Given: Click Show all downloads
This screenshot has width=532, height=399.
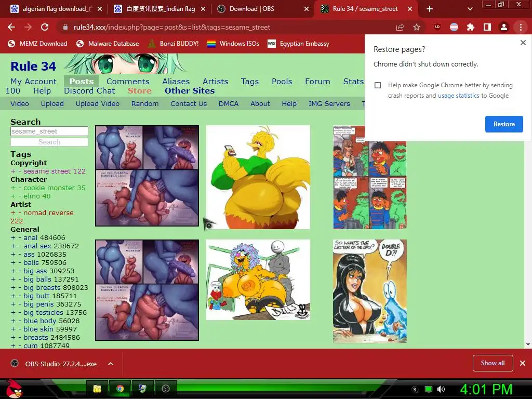Looking at the screenshot, I should click(x=493, y=363).
